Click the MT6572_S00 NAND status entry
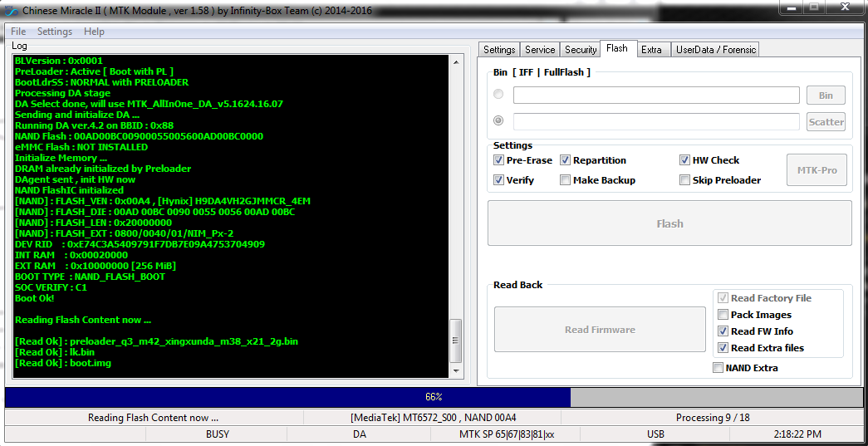 click(x=434, y=418)
